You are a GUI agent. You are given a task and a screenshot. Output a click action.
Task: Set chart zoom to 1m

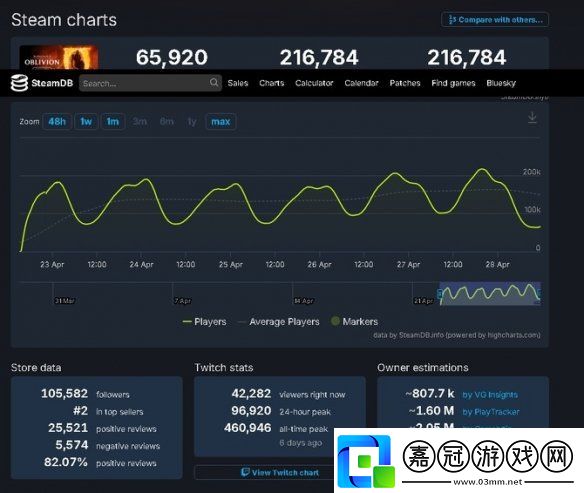click(x=112, y=121)
